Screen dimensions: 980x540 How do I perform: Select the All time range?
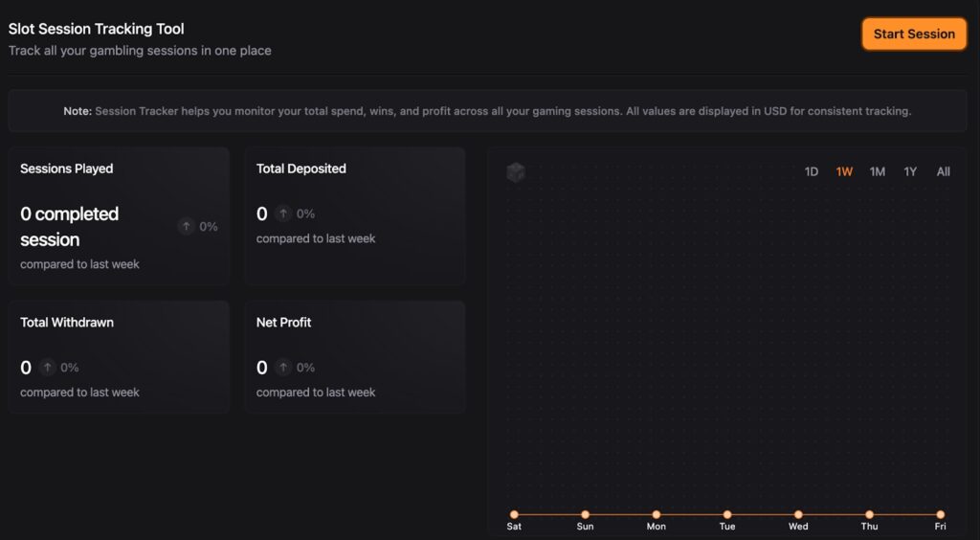click(x=944, y=172)
